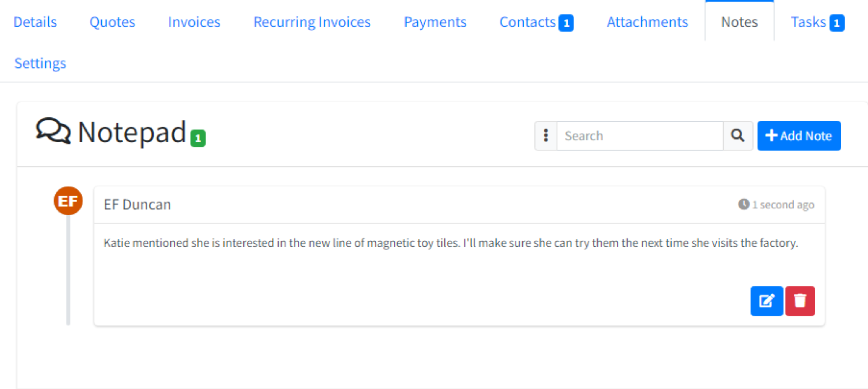Delete the note with trash icon
The image size is (868, 389).
[799, 301]
